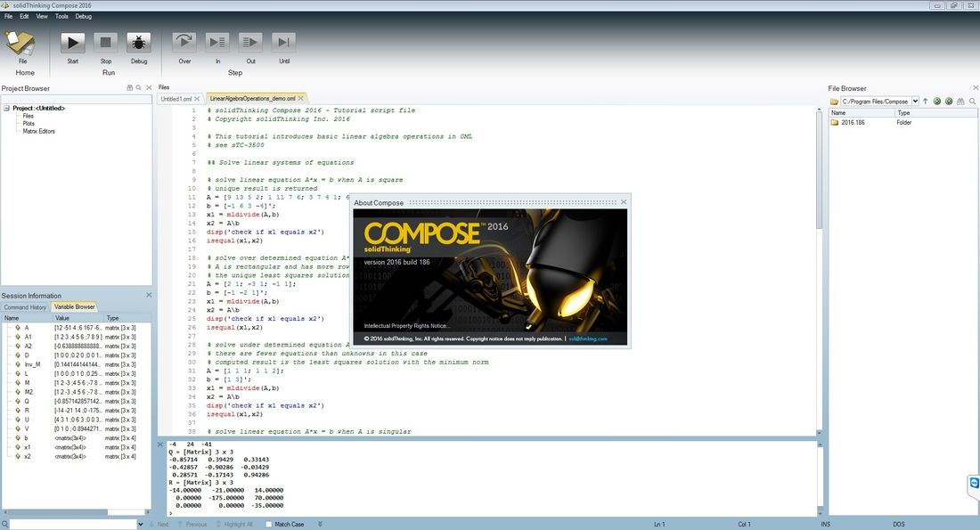Enable the Match Case checkbox
Screen dimensions: 980x530
(x=269, y=524)
